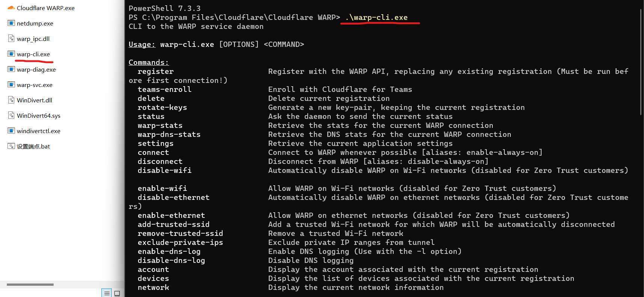Click the underlined .\warp-cli.exe command text
The width and height of the screenshot is (644, 297).
click(380, 17)
